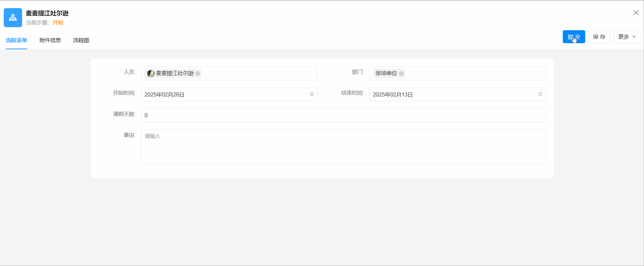Click the orange 开始 step label
Viewport: 644px width, 266px height.
[x=58, y=23]
